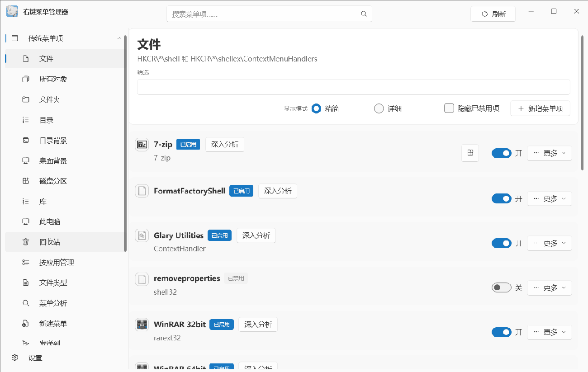
Task: Click the 按应用管理 sidebar icon
Action: (x=26, y=263)
